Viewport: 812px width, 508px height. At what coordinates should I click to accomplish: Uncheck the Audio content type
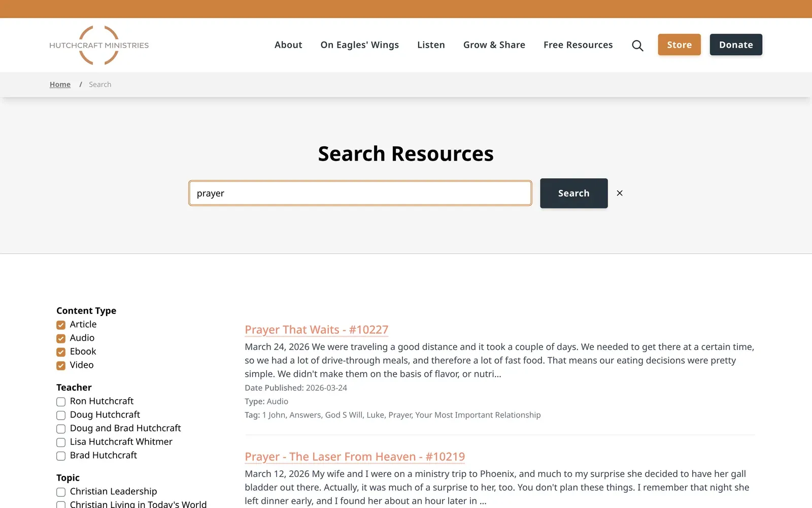click(61, 338)
